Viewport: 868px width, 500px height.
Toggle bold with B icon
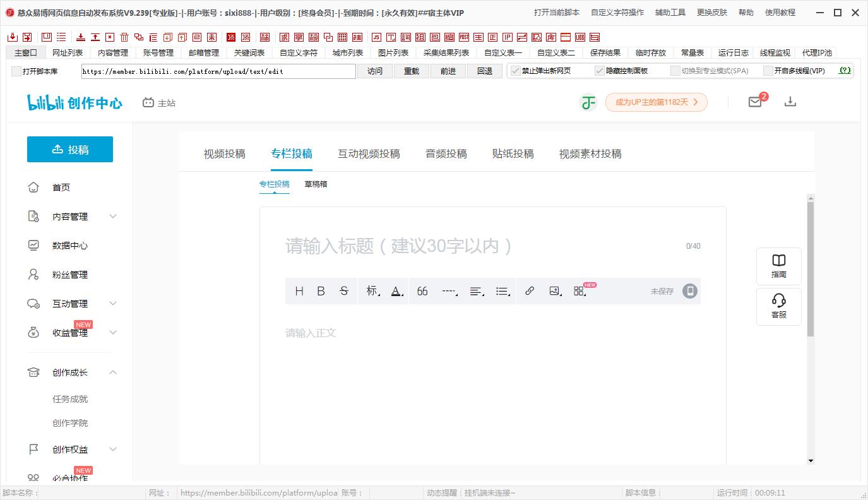coord(321,291)
